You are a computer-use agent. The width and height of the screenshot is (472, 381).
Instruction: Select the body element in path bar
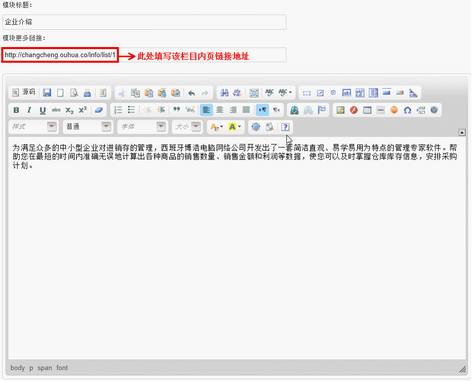tap(18, 368)
